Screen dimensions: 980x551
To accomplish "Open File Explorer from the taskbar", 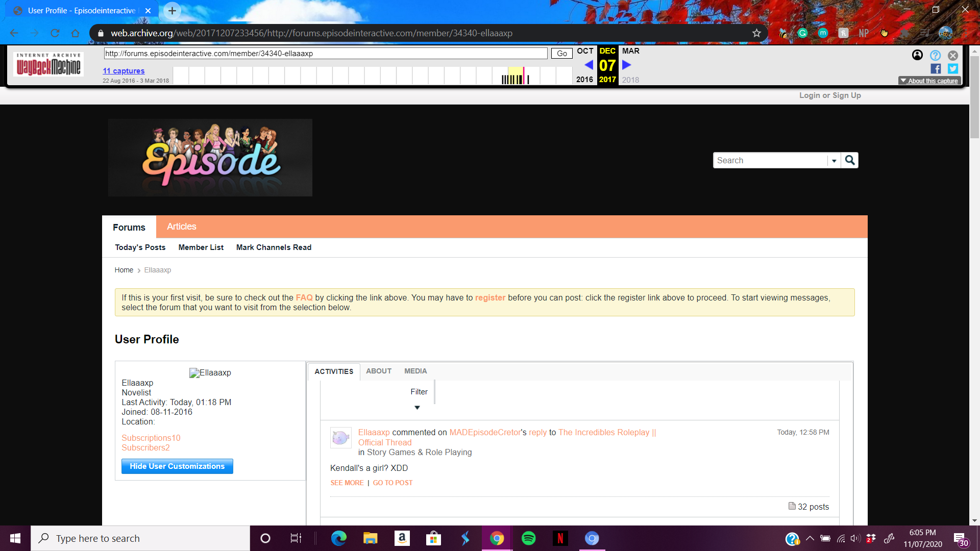I will (370, 538).
